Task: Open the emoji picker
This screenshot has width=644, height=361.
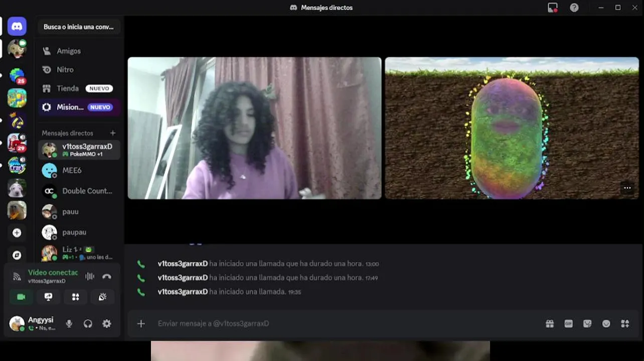Action: coord(606,324)
